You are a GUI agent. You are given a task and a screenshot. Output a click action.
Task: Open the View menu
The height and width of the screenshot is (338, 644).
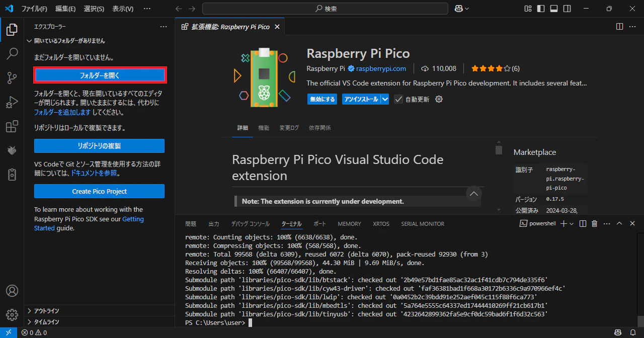click(123, 9)
